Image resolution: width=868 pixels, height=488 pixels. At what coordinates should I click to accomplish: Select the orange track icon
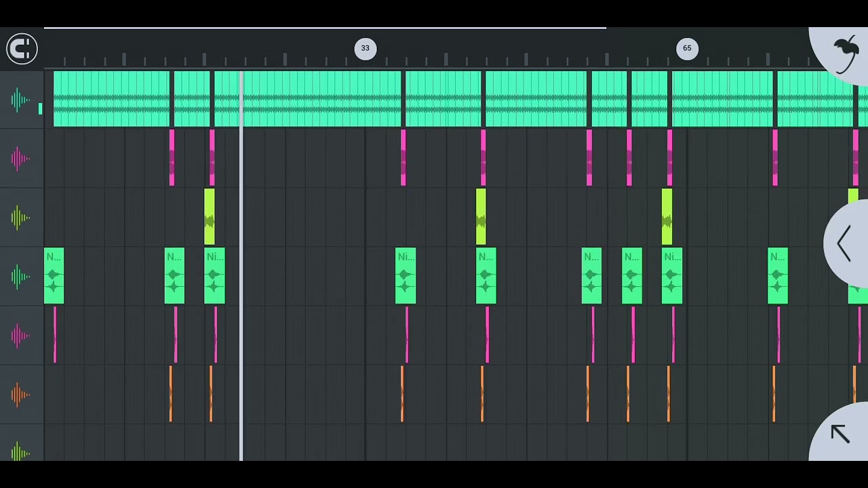coord(20,394)
